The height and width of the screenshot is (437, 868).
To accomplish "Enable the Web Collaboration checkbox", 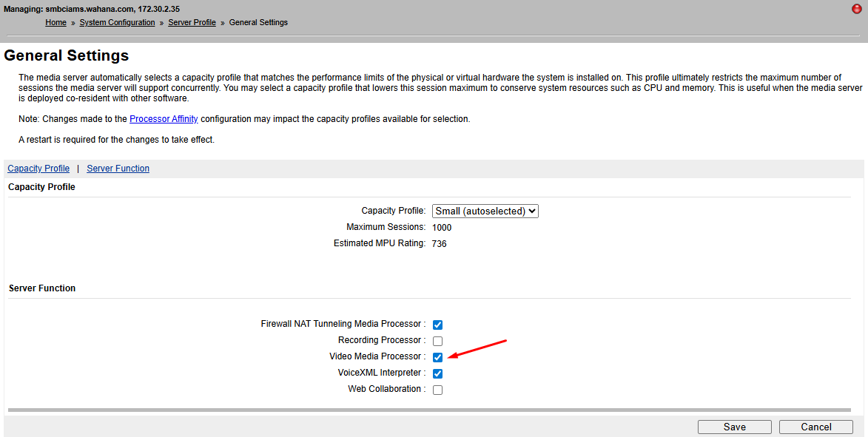I will (437, 390).
